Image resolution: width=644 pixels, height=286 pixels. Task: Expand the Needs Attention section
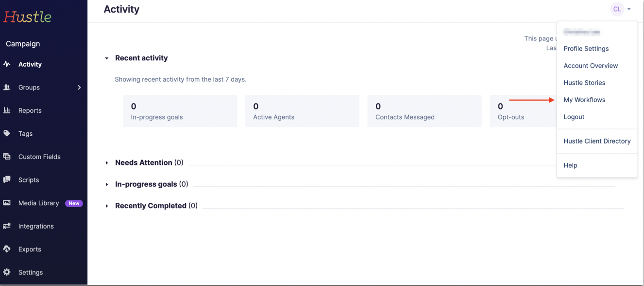click(x=107, y=163)
